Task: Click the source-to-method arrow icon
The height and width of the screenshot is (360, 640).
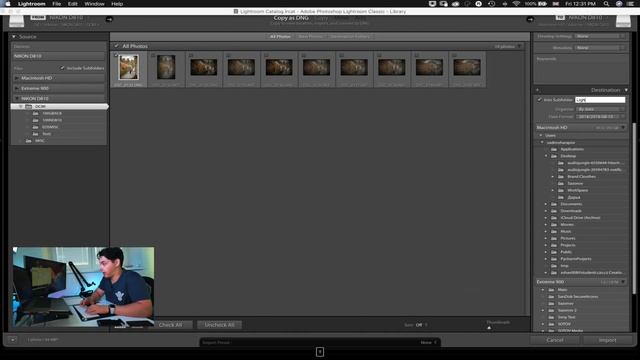Action: [x=109, y=19]
